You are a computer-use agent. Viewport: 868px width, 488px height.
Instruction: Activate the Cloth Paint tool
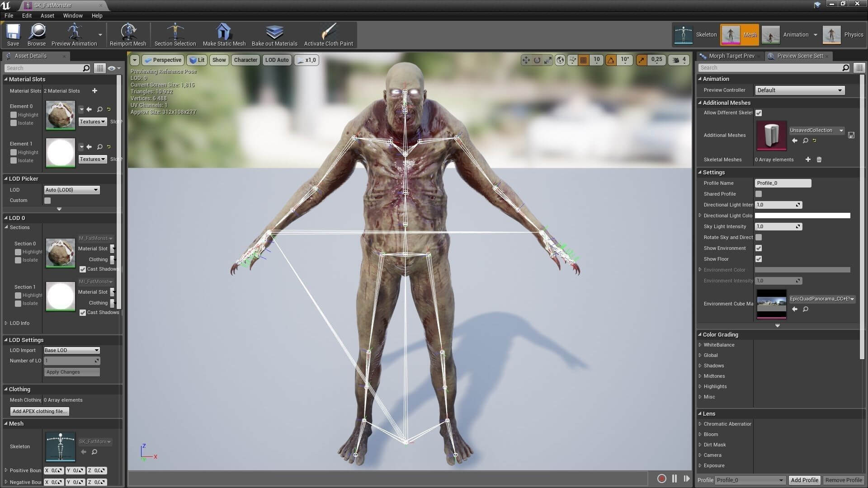[x=328, y=35]
